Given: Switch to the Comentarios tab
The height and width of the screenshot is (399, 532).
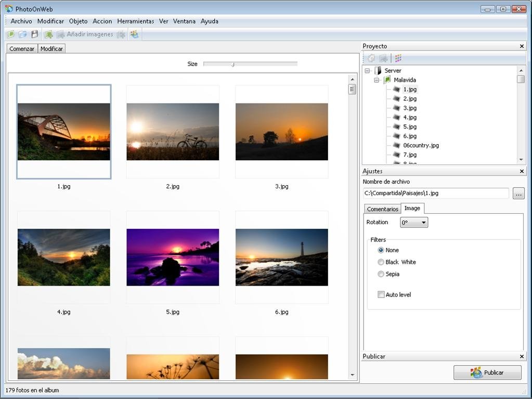Looking at the screenshot, I should coord(382,209).
